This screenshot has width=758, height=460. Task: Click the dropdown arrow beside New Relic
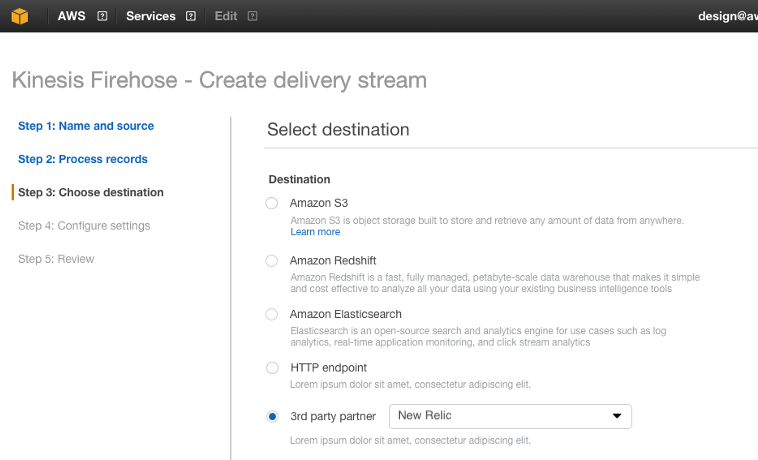(617, 416)
